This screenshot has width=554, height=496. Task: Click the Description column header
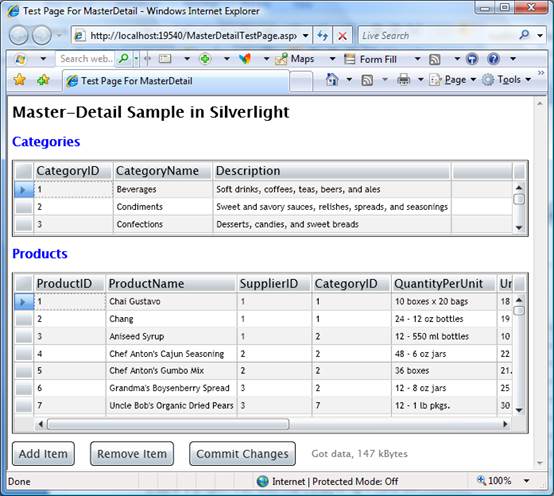pos(331,171)
